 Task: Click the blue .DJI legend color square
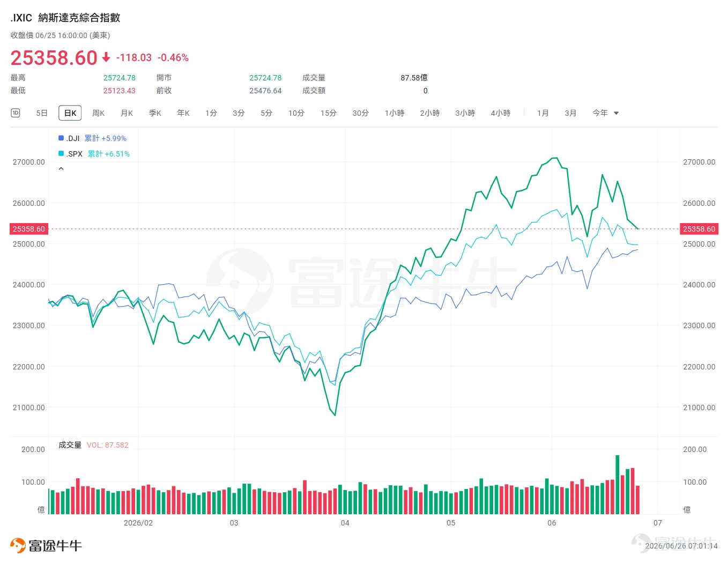click(61, 138)
